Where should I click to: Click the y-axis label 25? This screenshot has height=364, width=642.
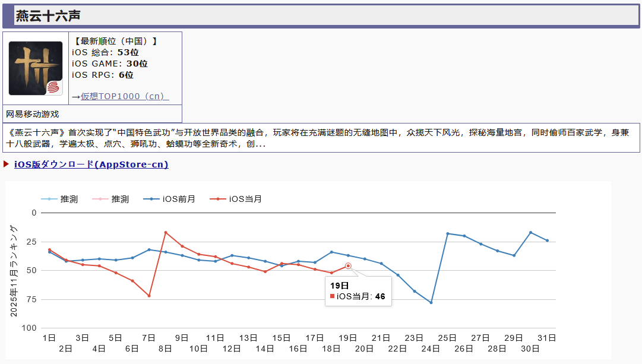pos(31,242)
